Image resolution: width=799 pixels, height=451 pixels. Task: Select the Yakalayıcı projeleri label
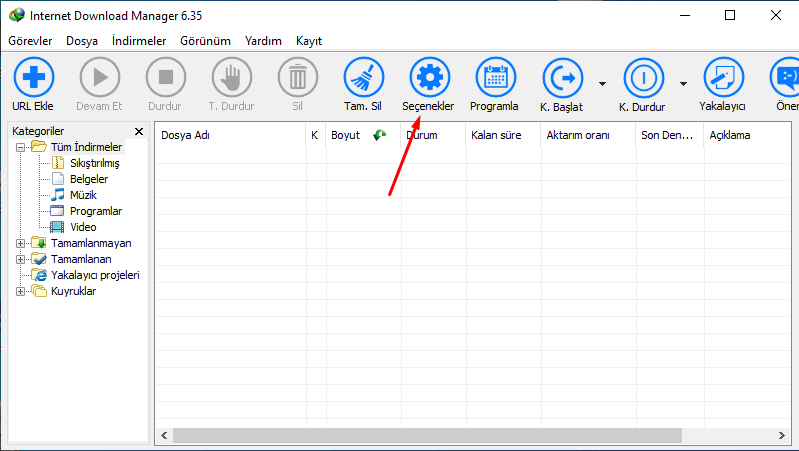(95, 275)
